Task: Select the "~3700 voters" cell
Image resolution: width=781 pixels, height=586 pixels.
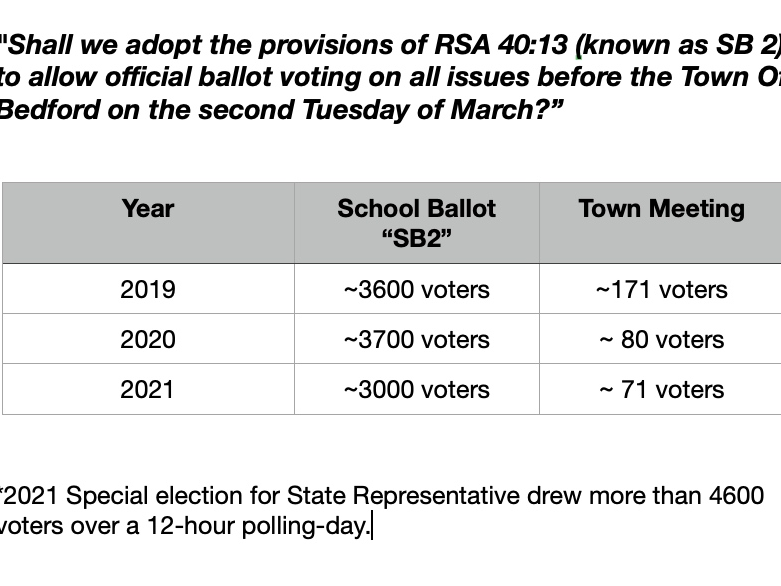Action: tap(416, 340)
